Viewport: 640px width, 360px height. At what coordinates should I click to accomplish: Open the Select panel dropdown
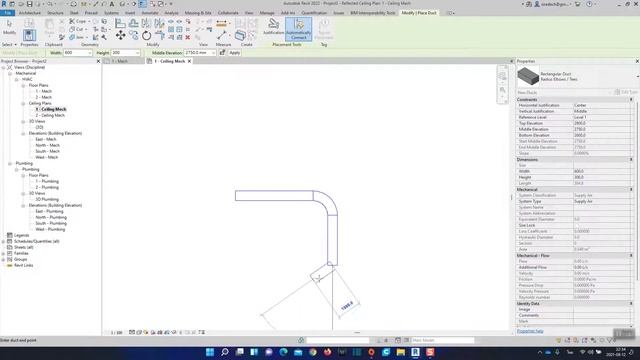(x=9, y=44)
